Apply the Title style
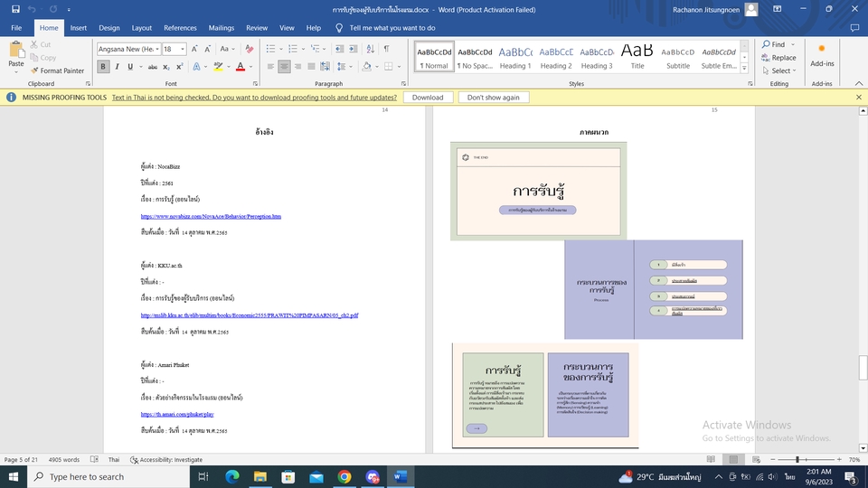 [x=637, y=56]
